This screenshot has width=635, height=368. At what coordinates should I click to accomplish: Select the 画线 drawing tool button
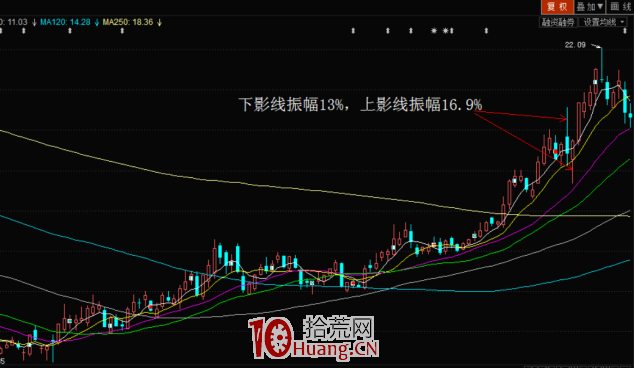tap(621, 6)
